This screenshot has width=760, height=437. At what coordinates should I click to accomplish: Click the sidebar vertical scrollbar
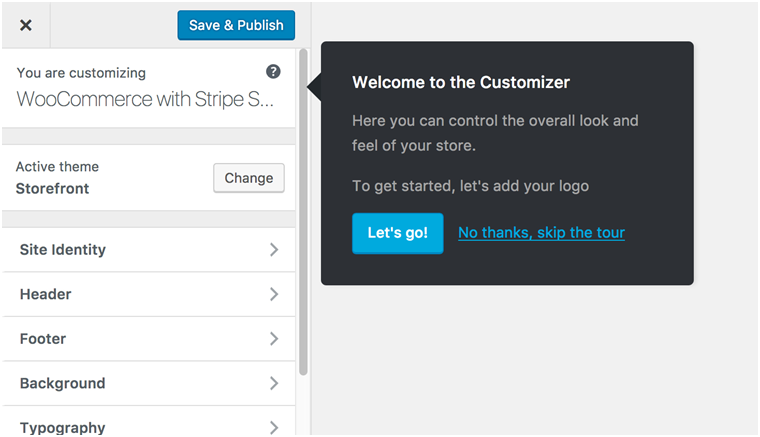[303, 212]
